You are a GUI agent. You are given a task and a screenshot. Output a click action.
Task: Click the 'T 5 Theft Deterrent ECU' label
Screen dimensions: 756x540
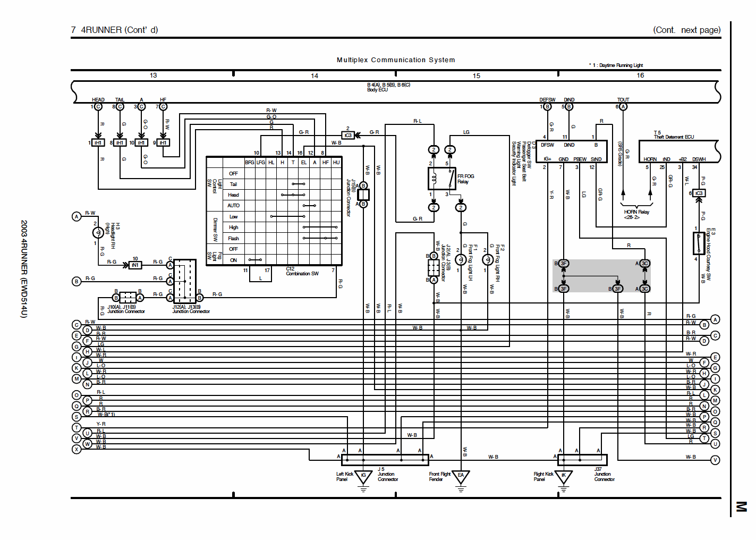point(674,135)
